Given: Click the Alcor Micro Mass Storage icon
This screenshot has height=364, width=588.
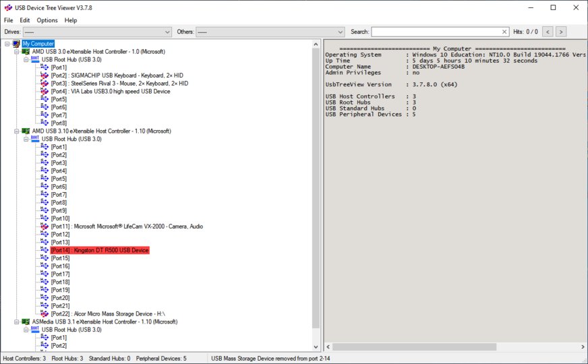Looking at the screenshot, I should tap(45, 314).
